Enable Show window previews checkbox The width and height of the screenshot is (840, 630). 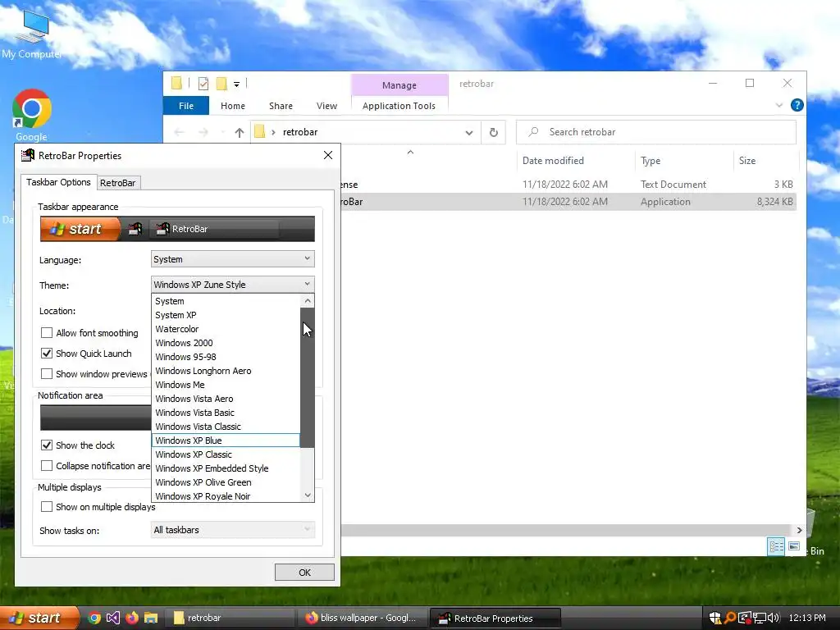47,373
